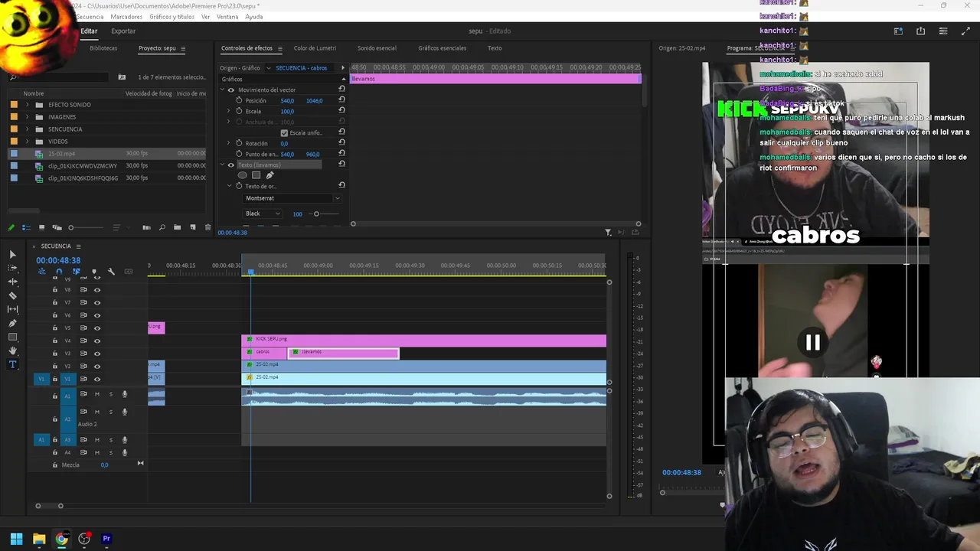Open File Explorer from the taskbar
The image size is (980, 551).
coord(39,539)
